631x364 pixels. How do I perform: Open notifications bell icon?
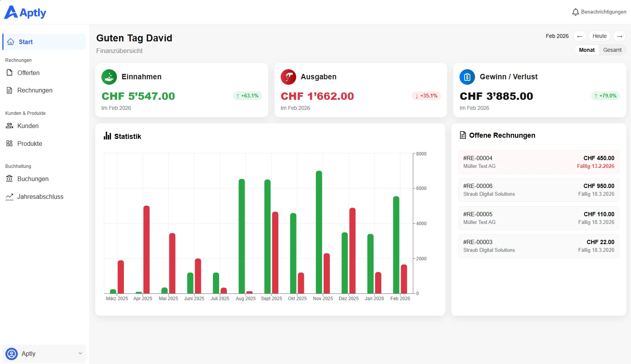(x=576, y=12)
